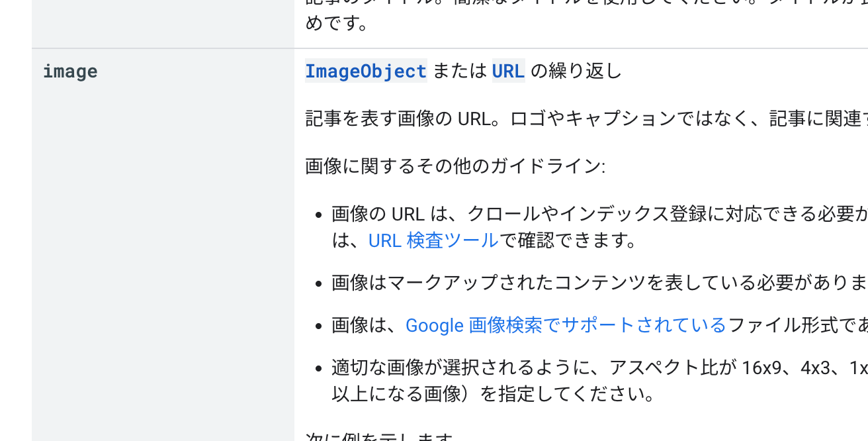The image size is (868, 441).
Task: Click the または text between type links
Action: (x=460, y=71)
